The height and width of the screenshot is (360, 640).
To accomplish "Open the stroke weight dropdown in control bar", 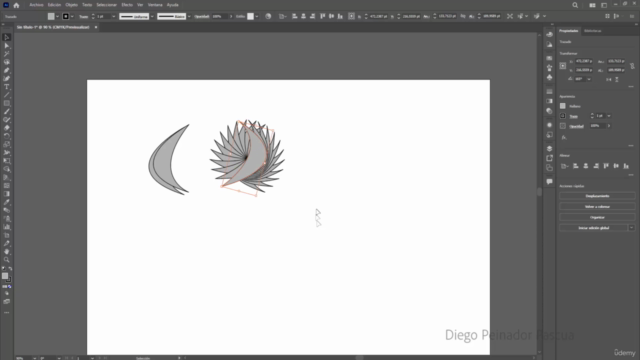I will point(113,16).
